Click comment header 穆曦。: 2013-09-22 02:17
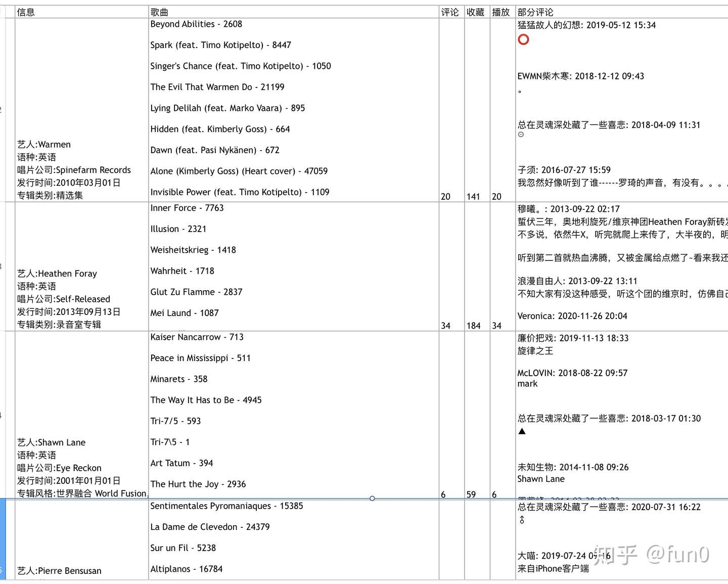This screenshot has height=584, width=728. 568,209
